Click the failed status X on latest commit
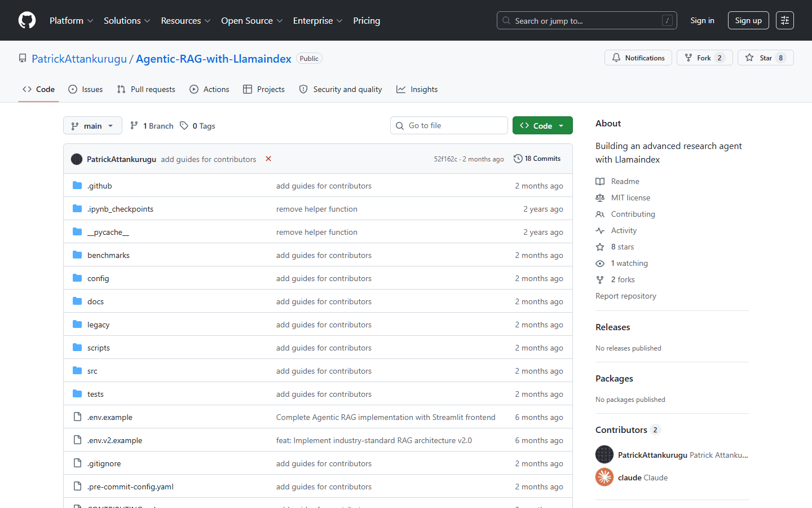Image resolution: width=812 pixels, height=508 pixels. (x=268, y=159)
